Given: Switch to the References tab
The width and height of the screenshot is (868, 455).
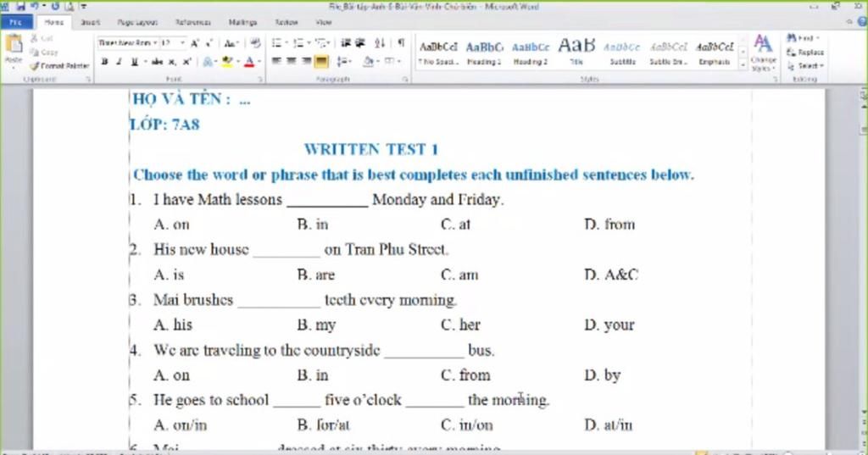Looking at the screenshot, I should tap(192, 22).
